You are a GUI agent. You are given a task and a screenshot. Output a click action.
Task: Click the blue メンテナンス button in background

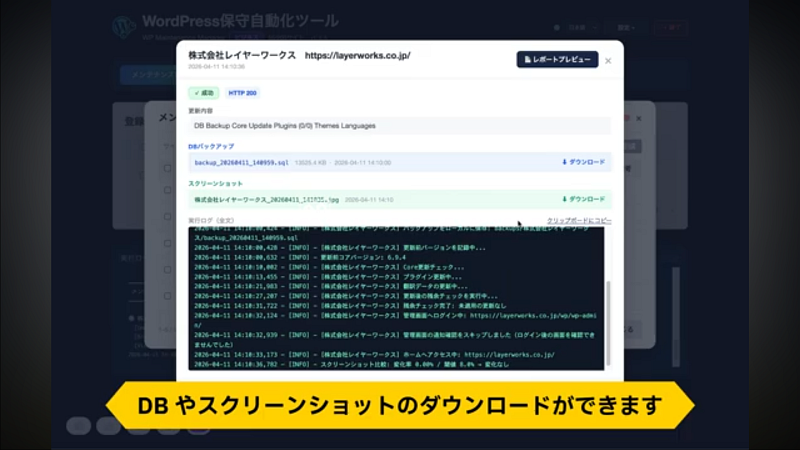149,74
